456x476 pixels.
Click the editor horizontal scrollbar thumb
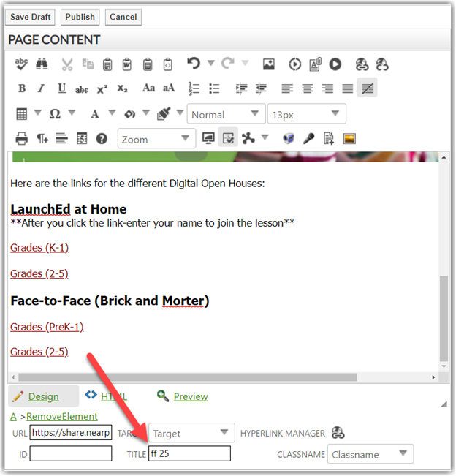point(188,377)
